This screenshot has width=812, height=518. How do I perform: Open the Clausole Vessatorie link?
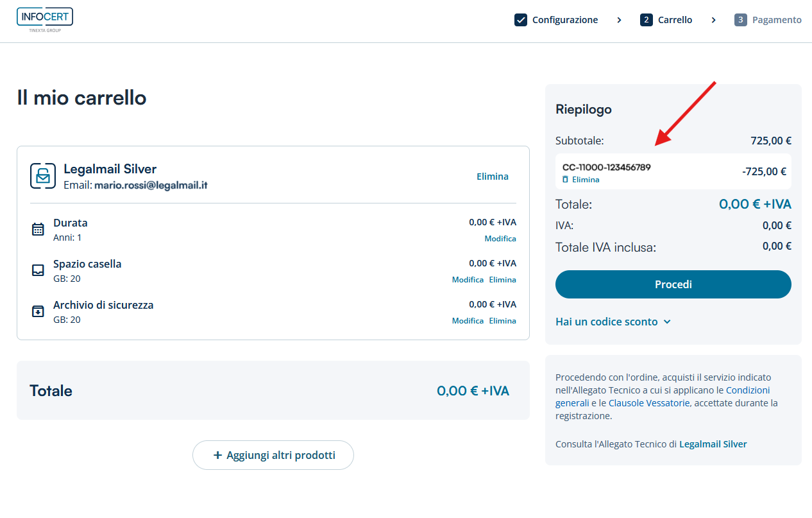click(x=649, y=403)
